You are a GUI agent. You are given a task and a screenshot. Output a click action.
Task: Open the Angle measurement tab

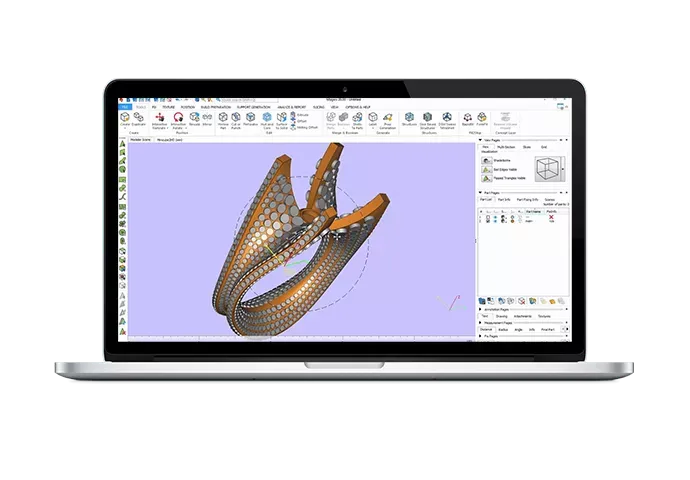pyautogui.click(x=518, y=330)
